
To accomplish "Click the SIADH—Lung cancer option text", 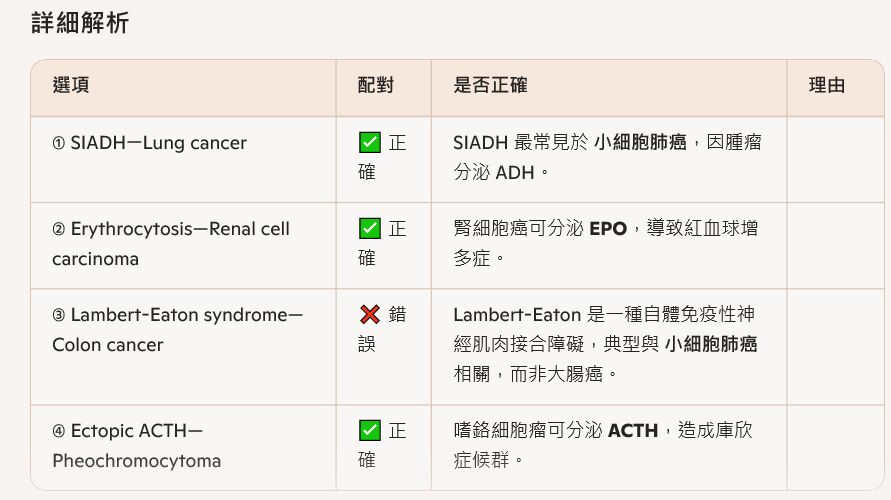I will click(158, 143).
